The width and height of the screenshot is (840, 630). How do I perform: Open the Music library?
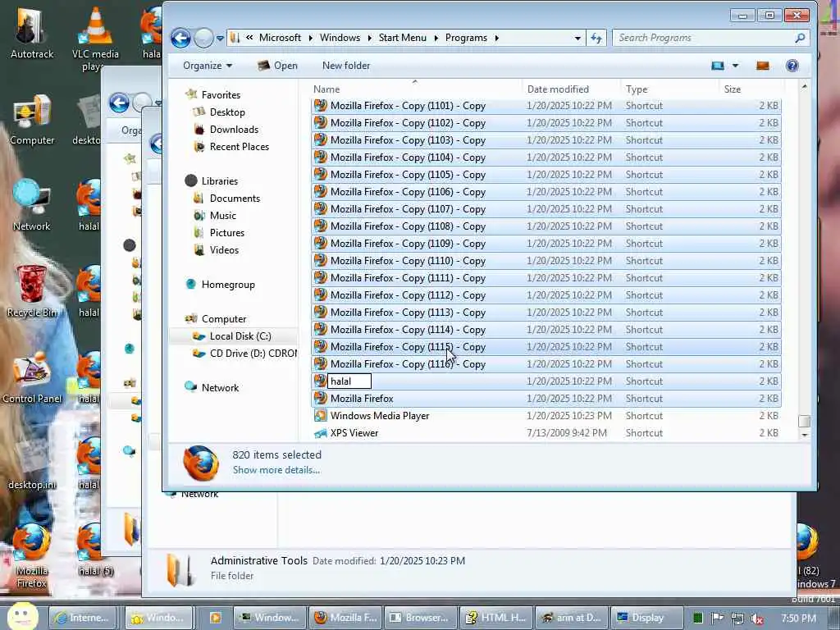coord(223,216)
